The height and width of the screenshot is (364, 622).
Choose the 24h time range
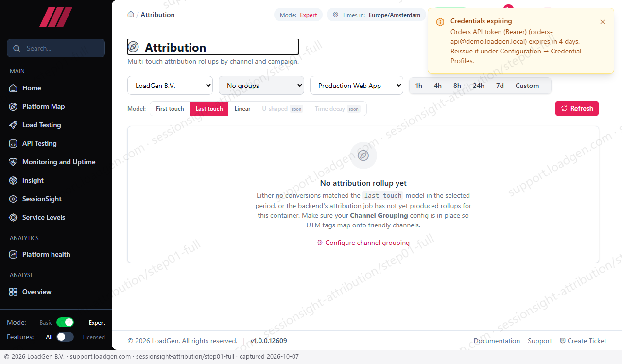(x=479, y=86)
